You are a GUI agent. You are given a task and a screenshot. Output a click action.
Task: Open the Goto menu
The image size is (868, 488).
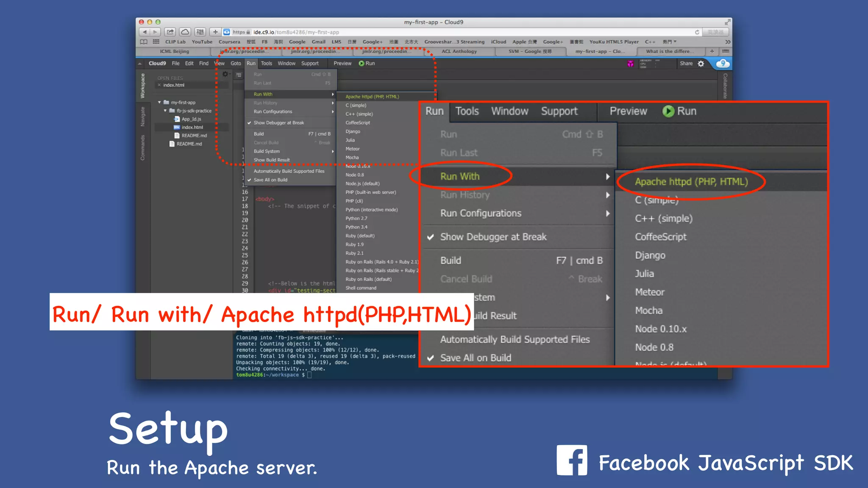(x=236, y=64)
